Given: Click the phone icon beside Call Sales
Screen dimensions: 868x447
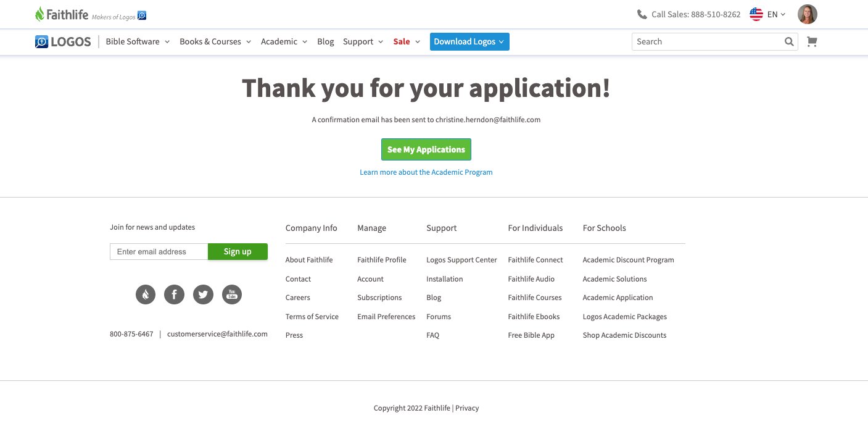Looking at the screenshot, I should (x=642, y=14).
